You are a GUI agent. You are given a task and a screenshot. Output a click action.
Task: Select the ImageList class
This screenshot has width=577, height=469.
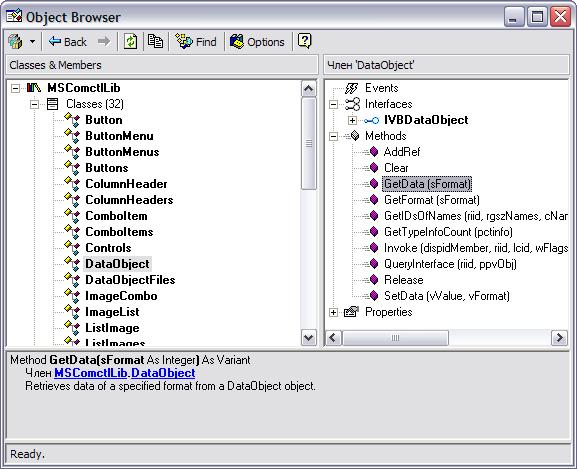point(112,312)
